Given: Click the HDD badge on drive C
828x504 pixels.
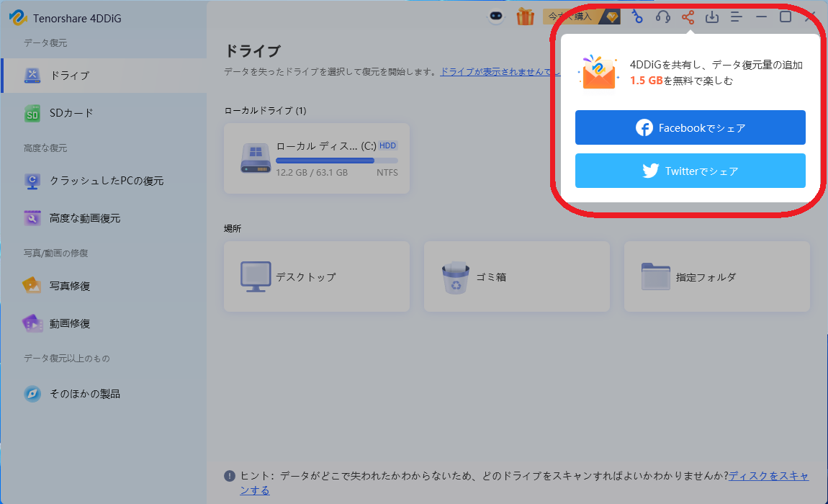Looking at the screenshot, I should tap(387, 146).
